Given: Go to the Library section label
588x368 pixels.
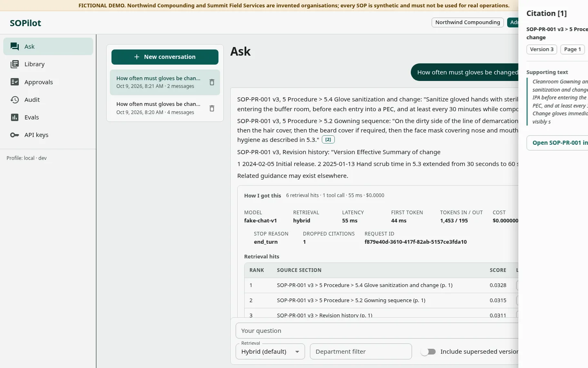Looking at the screenshot, I should [34, 64].
